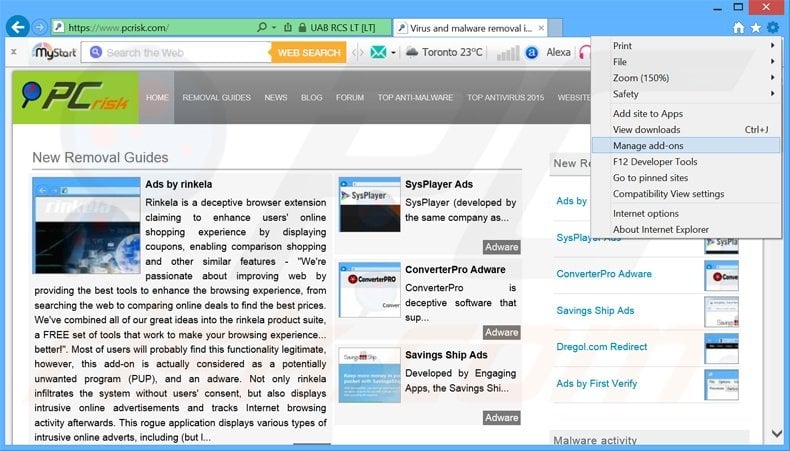Open NEWS navigation link
This screenshot has height=451, width=790.
(x=276, y=98)
